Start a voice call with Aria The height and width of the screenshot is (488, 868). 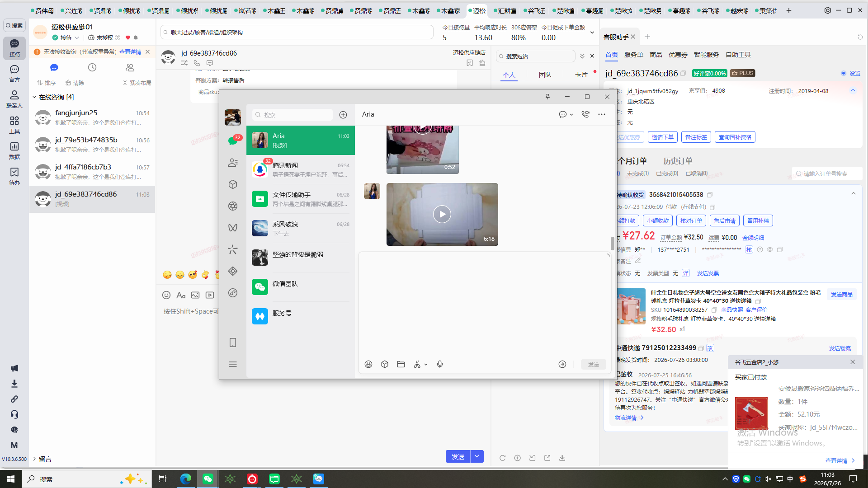point(585,114)
